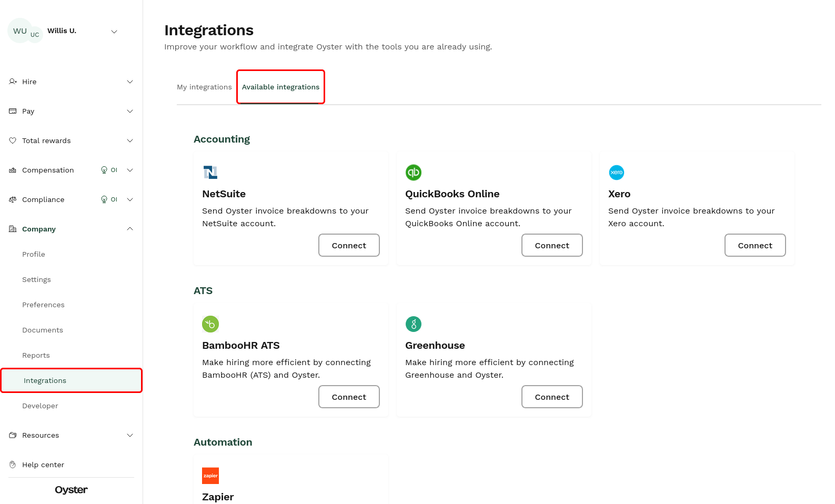Expand the Pay menu chevron
The width and height of the screenshot is (835, 504).
click(x=130, y=111)
